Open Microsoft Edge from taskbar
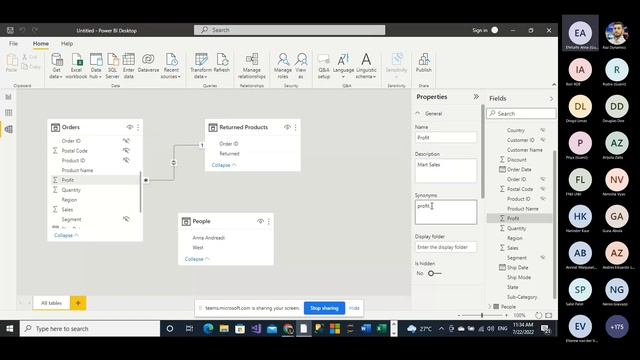This screenshot has width=640, height=360. (208, 329)
